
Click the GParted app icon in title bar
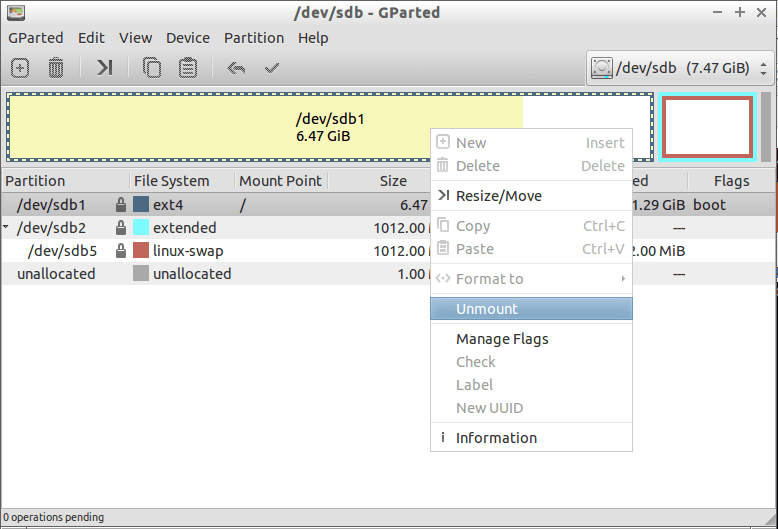16,12
